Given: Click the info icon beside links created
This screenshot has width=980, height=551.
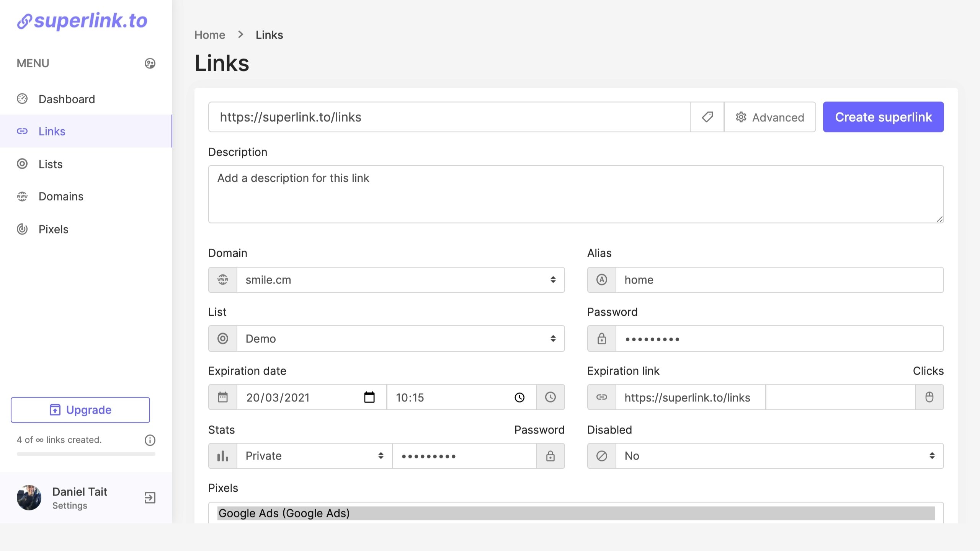Looking at the screenshot, I should click(150, 440).
